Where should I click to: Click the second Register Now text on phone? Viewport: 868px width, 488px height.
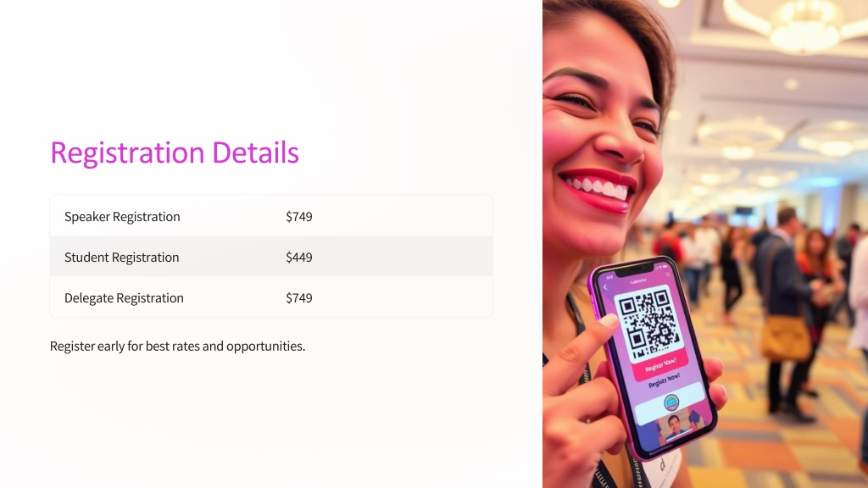(x=664, y=380)
